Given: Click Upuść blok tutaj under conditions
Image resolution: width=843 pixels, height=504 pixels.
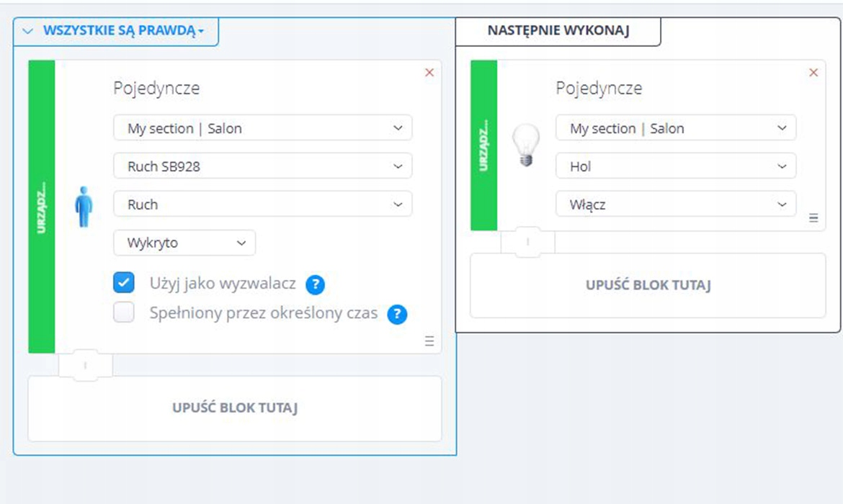Looking at the screenshot, I should point(235,408).
